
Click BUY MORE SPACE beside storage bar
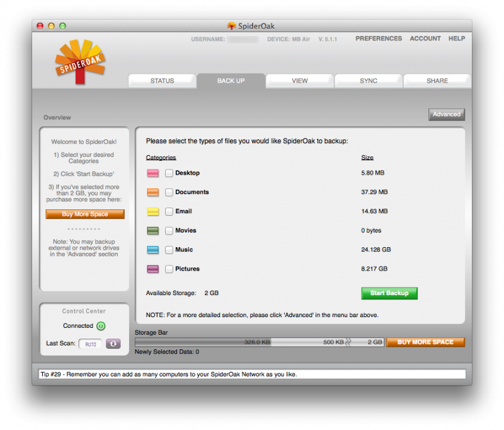point(425,342)
